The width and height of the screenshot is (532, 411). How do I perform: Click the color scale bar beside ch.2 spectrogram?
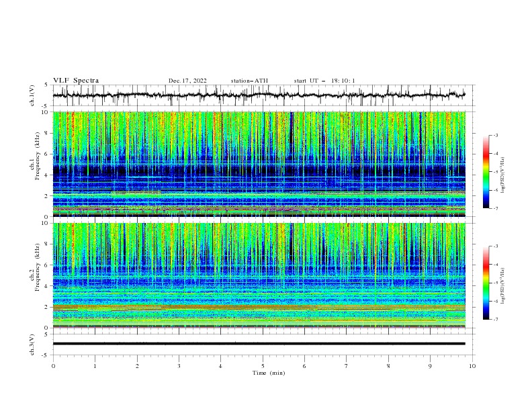coord(486,283)
